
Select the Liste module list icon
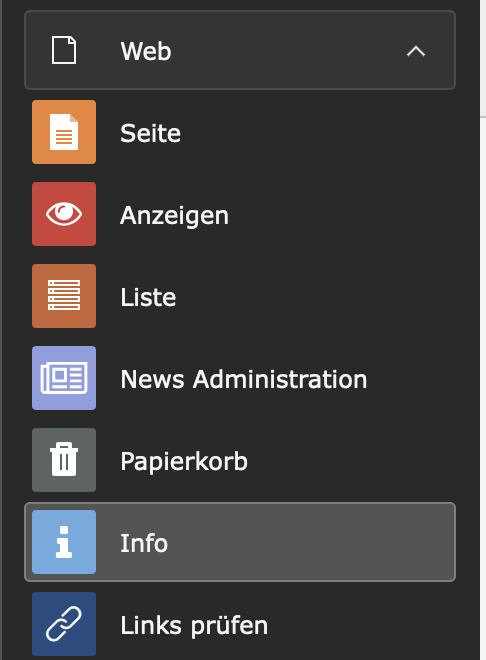pos(64,296)
